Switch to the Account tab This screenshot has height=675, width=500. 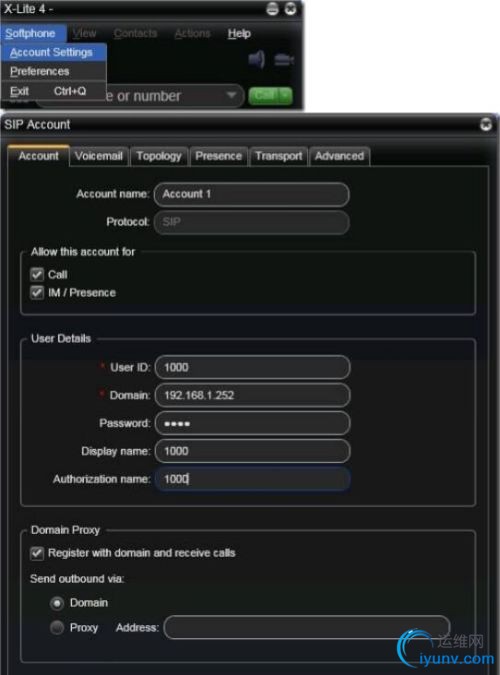point(38,156)
